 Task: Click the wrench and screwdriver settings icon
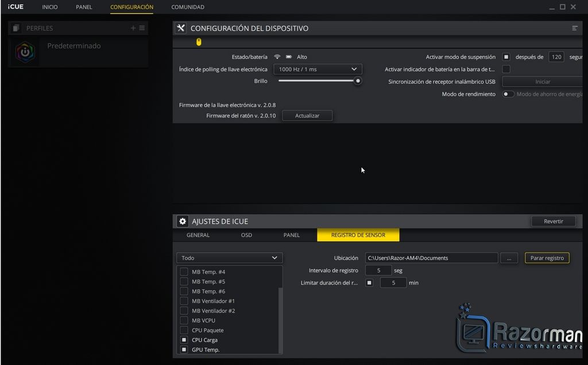(181, 28)
